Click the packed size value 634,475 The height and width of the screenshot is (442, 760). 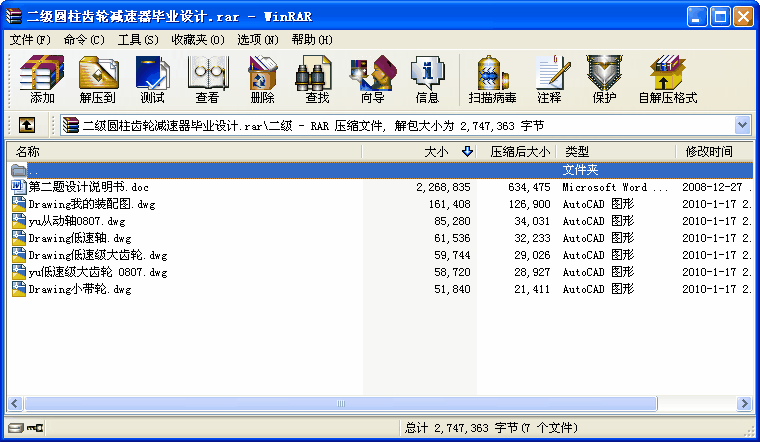coord(529,187)
